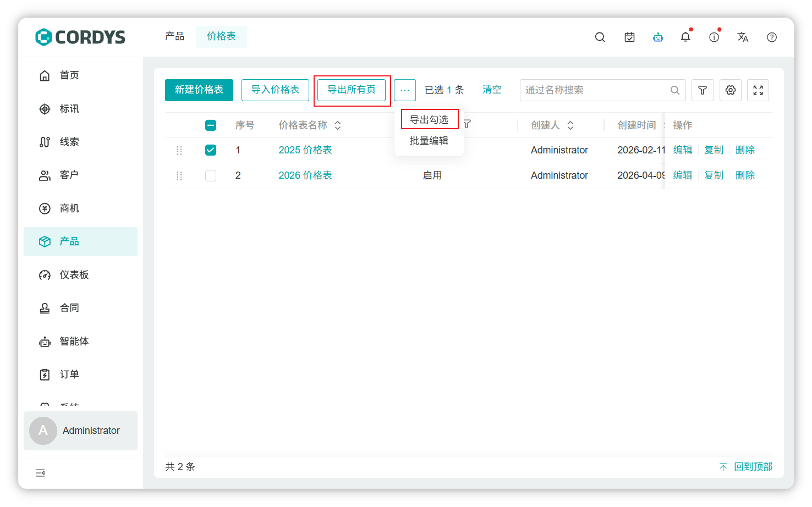Click 编辑 for 2026 价格表
Viewport: 812px width, 507px height.
coord(683,175)
